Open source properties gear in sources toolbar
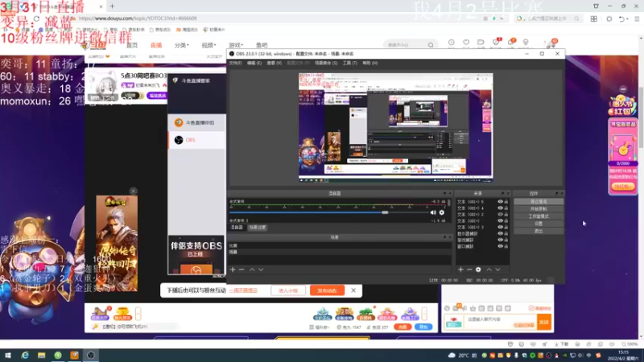 pos(478,269)
